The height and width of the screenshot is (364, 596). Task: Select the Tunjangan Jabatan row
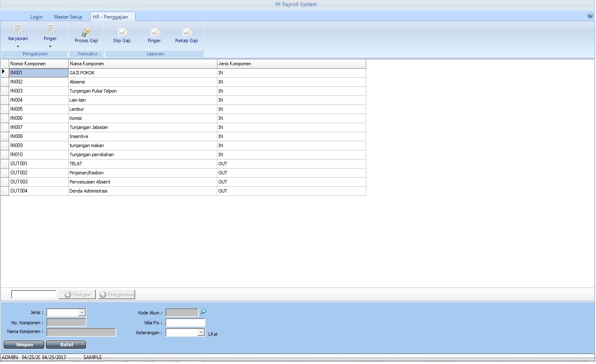pos(88,127)
